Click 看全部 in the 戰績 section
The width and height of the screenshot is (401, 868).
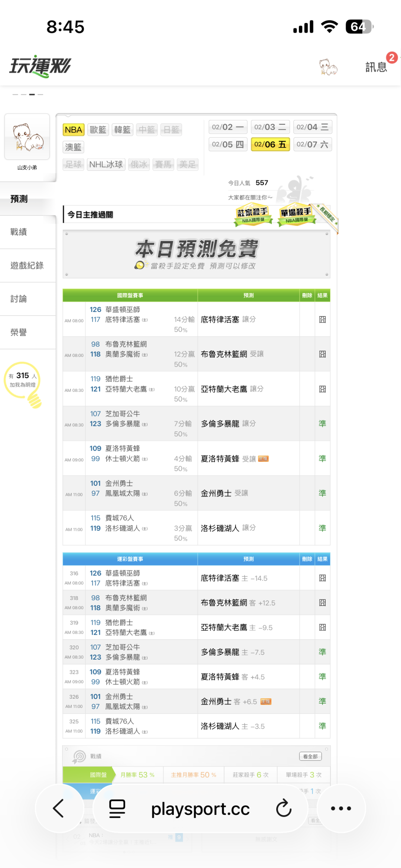click(x=310, y=756)
